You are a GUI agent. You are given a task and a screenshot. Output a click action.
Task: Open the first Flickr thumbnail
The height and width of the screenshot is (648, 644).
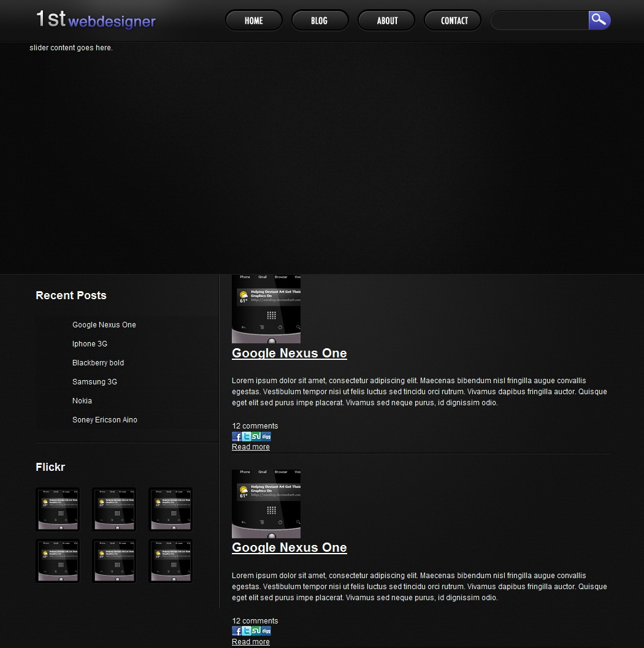[58, 509]
